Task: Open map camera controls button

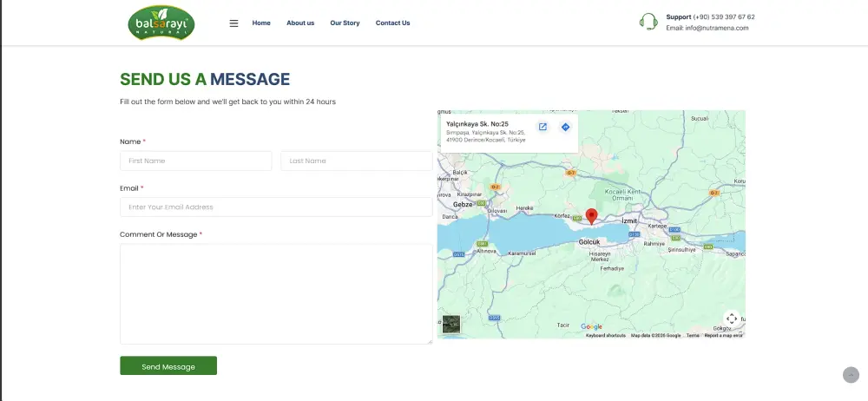Action: pos(731,319)
